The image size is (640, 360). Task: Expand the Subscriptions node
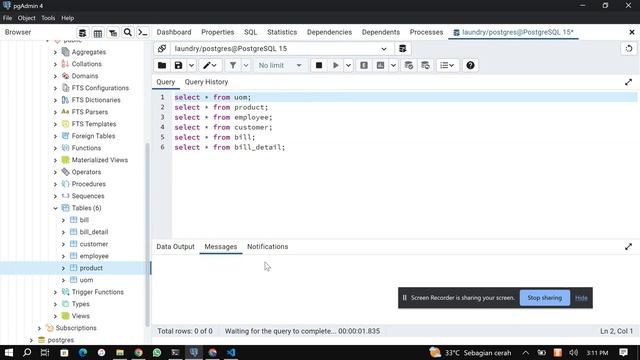[39, 328]
